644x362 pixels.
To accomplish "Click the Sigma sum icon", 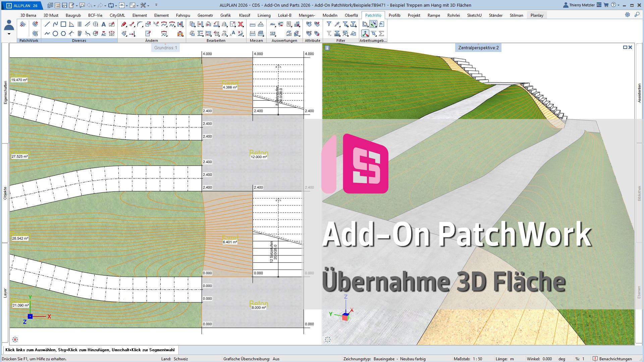I will point(381,34).
